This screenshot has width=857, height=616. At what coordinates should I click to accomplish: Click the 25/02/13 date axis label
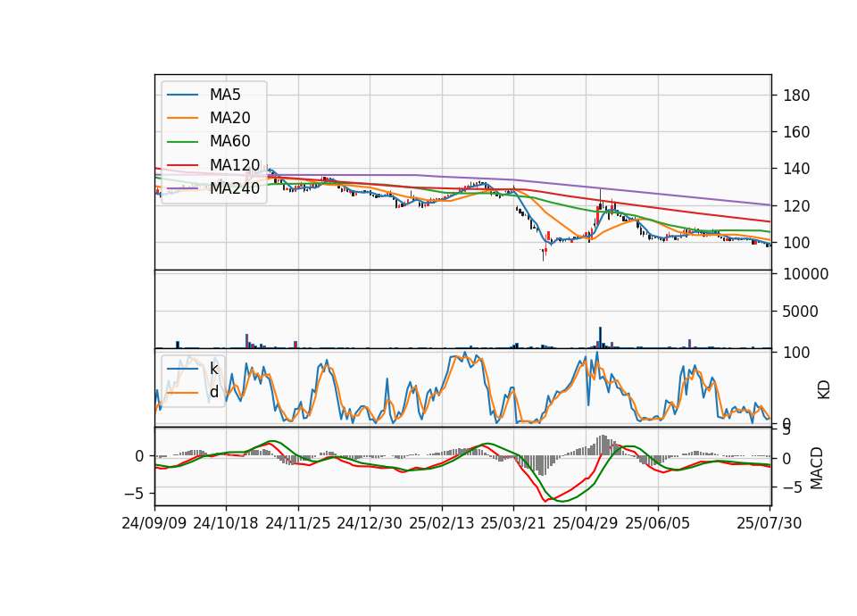point(442,523)
